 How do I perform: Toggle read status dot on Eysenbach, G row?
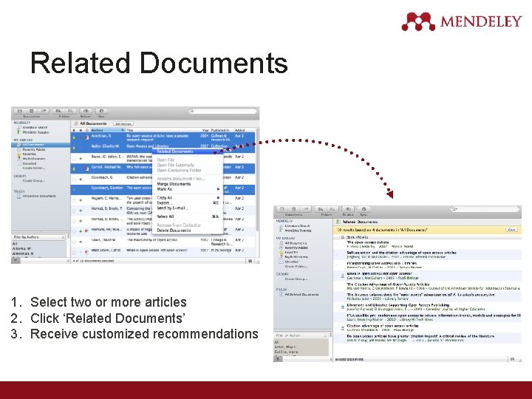click(x=81, y=179)
